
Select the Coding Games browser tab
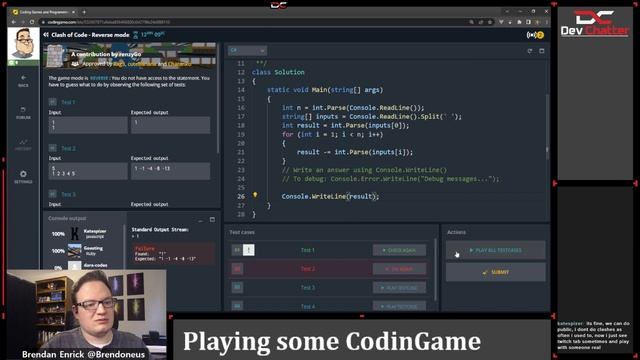pyautogui.click(x=44, y=12)
